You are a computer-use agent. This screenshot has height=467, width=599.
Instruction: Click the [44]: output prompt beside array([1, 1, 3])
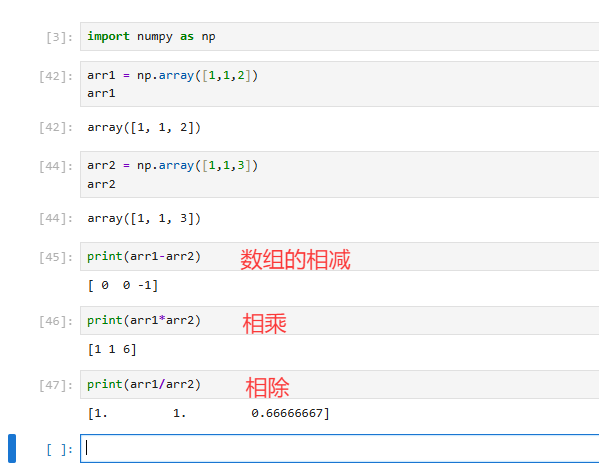pyautogui.click(x=56, y=219)
